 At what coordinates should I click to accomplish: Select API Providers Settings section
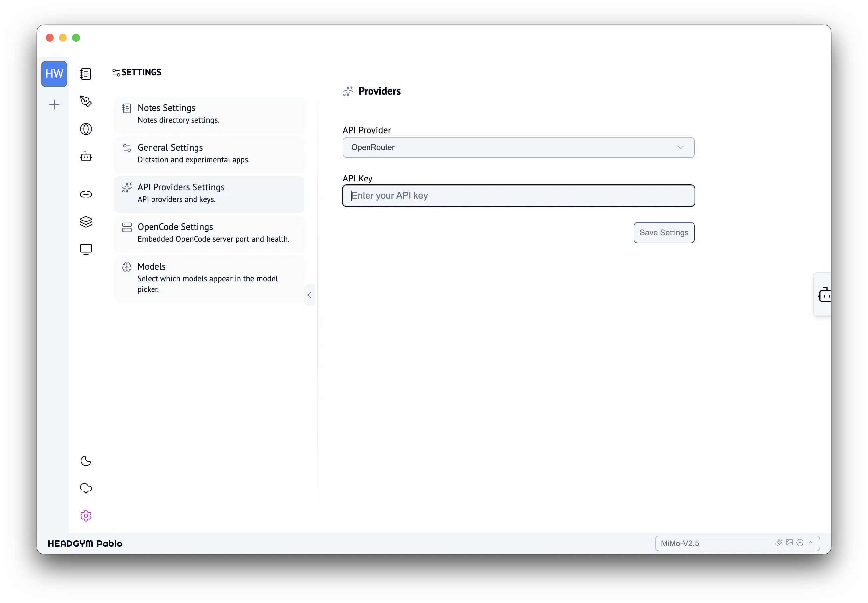[209, 193]
